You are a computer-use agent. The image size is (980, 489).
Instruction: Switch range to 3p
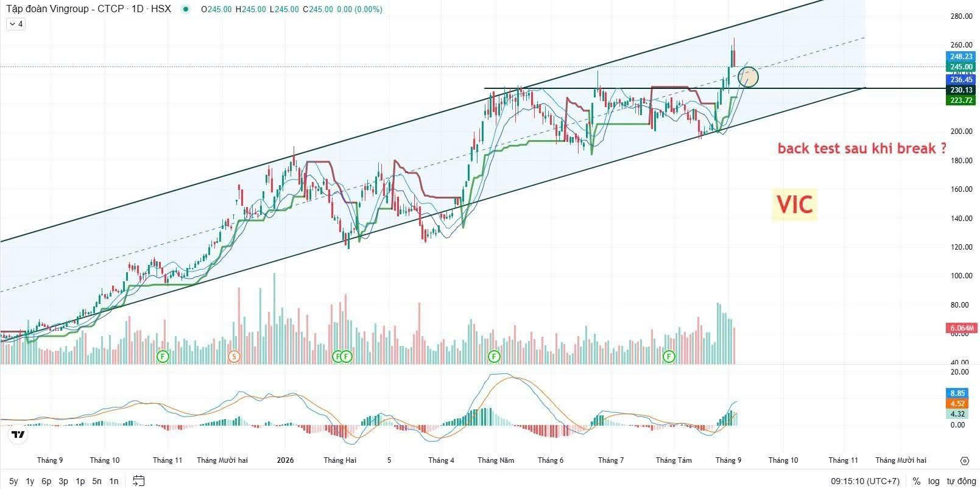coord(63,481)
